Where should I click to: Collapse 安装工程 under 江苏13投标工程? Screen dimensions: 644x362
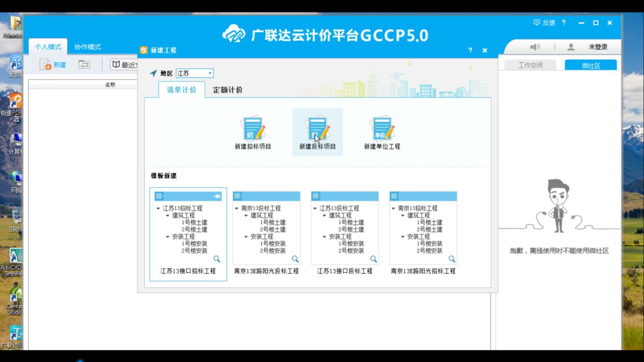[324, 237]
